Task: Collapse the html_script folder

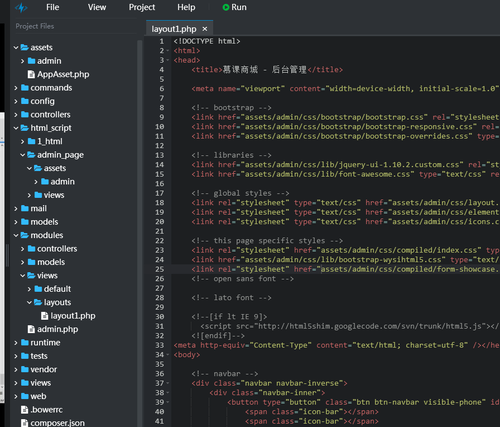Action: [x=16, y=128]
